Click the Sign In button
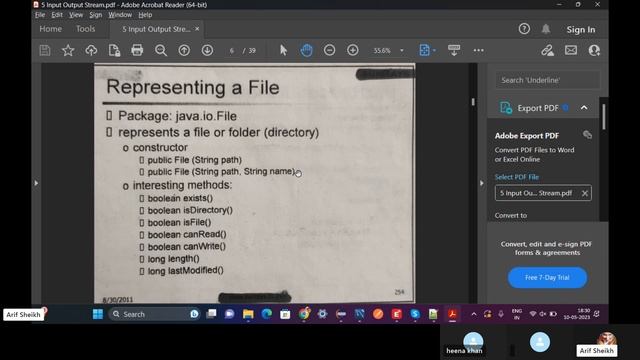This screenshot has width=640, height=360. pyautogui.click(x=580, y=29)
